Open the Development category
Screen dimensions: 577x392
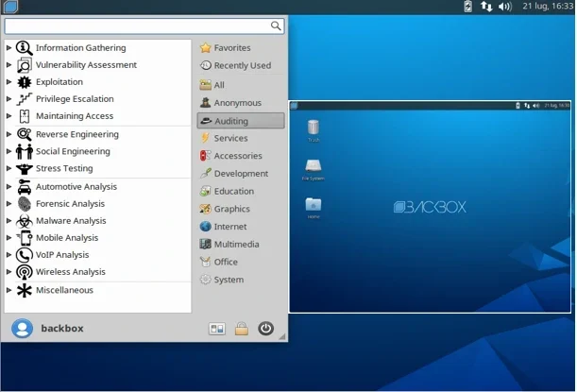click(241, 174)
